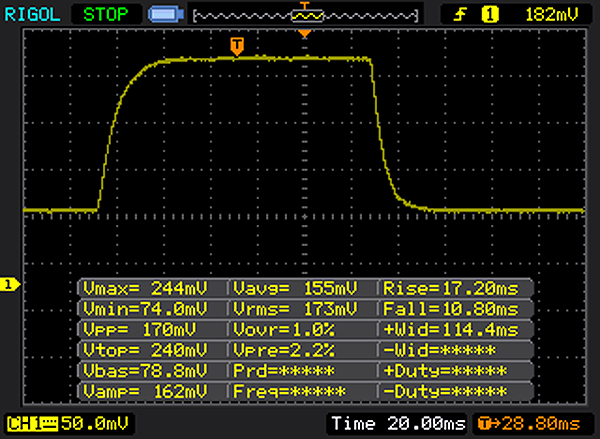
Task: Click the Vavg= 155mV measurement
Action: pyautogui.click(x=295, y=288)
